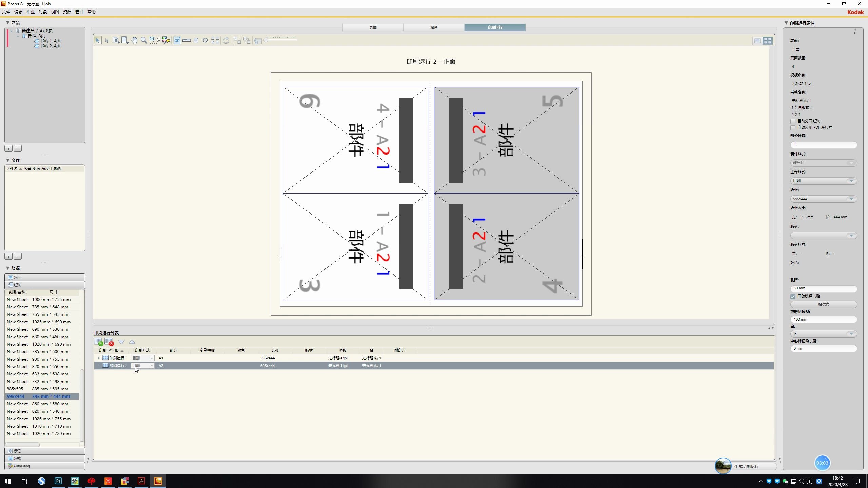Open print method dropdown for 印刷运行 2
This screenshot has height=488, width=868.
[x=142, y=366]
